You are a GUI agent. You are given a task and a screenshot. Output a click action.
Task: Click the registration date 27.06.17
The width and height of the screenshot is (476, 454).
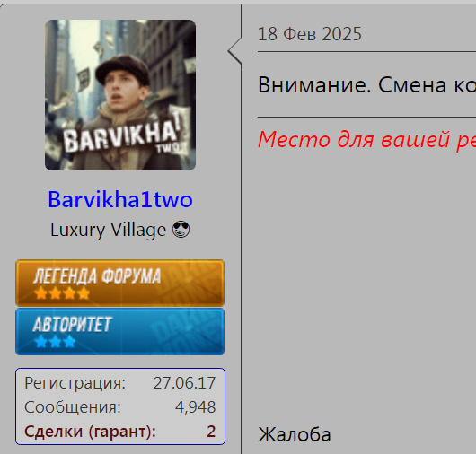point(184,383)
